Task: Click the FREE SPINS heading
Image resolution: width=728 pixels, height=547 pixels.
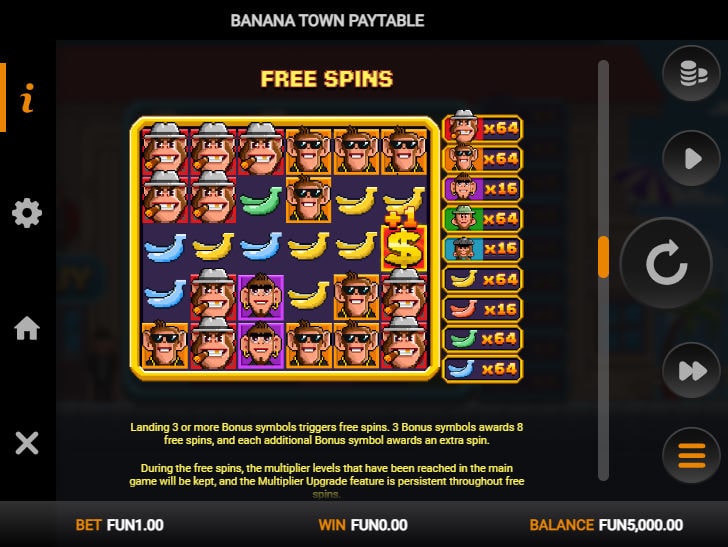Action: click(x=327, y=79)
